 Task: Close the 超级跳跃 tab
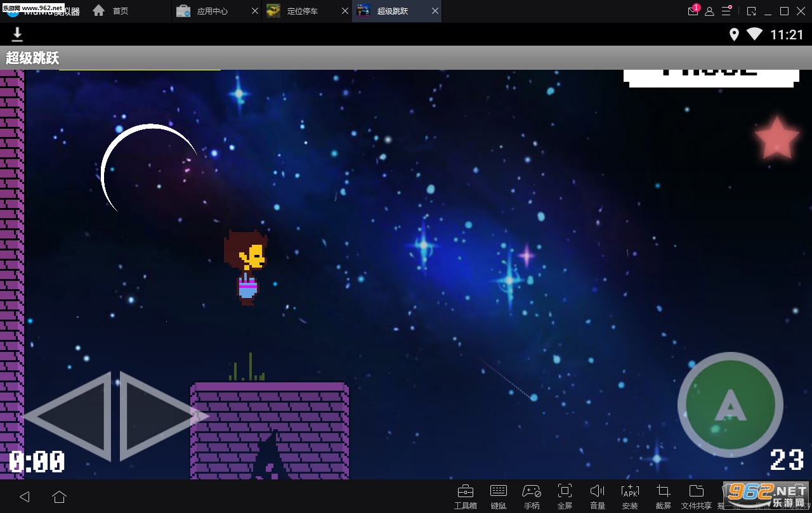click(x=435, y=11)
